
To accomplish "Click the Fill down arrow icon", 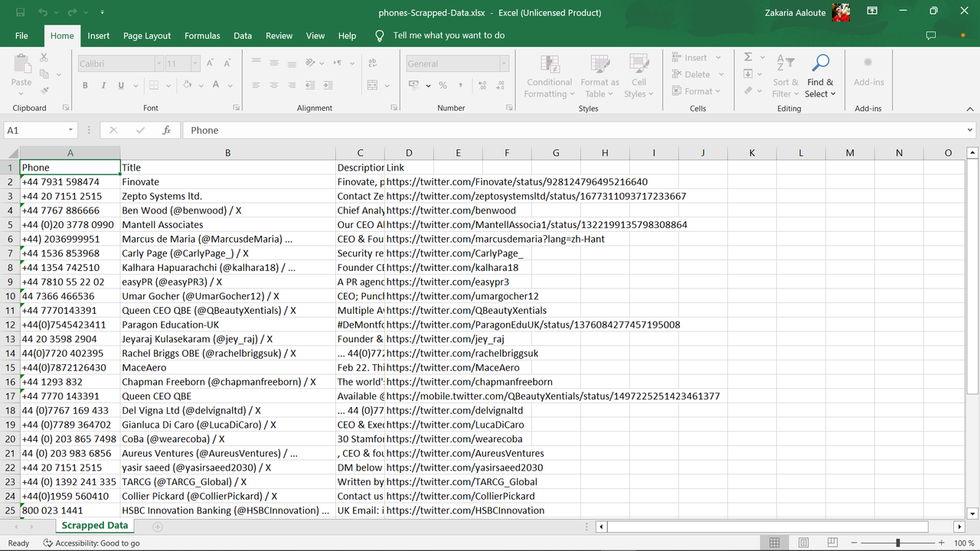I will pyautogui.click(x=749, y=73).
